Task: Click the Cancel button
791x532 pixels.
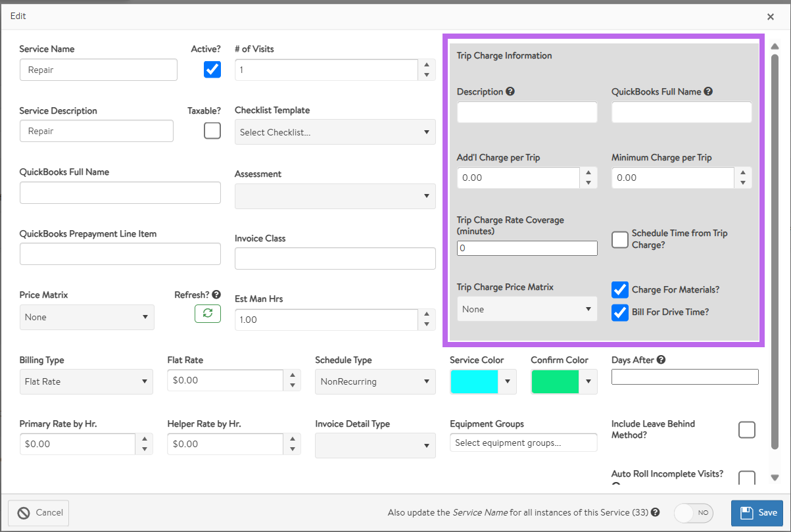Action: (x=39, y=513)
